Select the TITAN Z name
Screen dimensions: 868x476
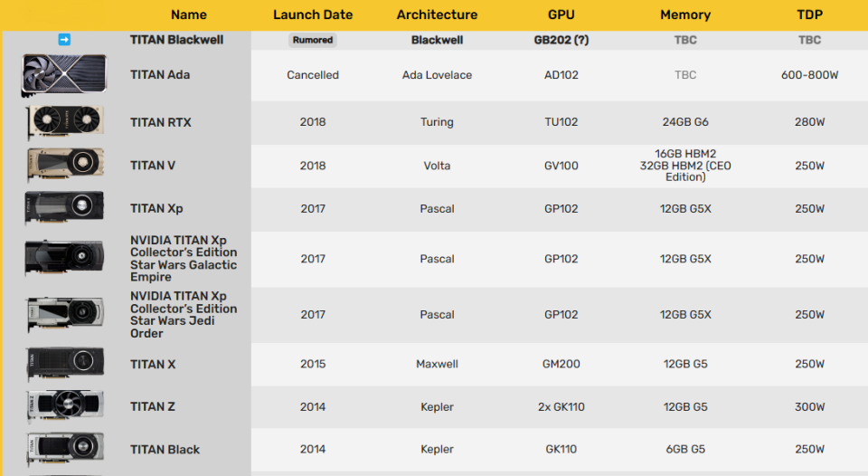pyautogui.click(x=153, y=406)
